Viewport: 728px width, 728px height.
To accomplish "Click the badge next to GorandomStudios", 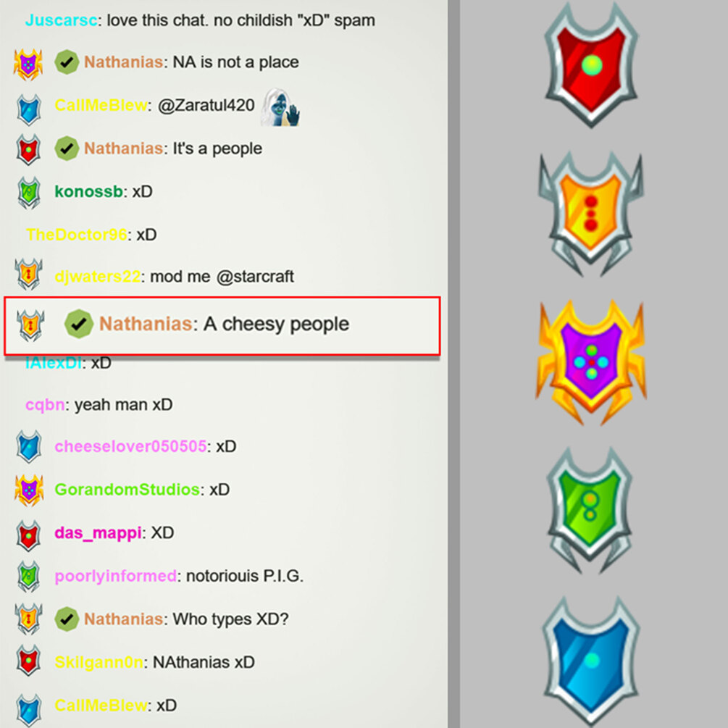I will click(29, 490).
